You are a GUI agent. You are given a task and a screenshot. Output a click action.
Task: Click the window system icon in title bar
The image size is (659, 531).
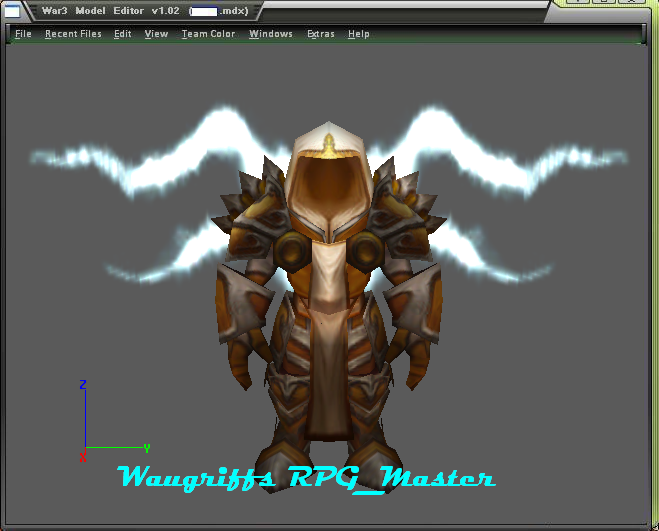pos(12,11)
